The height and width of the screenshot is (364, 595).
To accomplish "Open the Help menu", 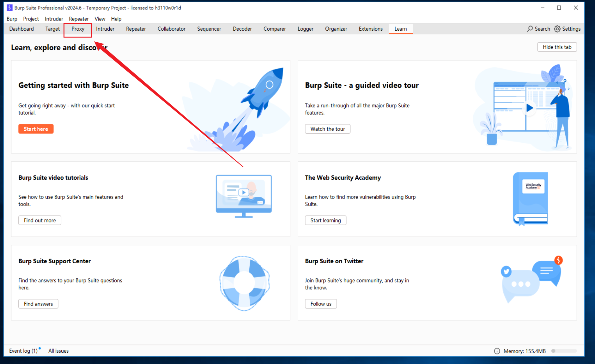I will point(116,19).
